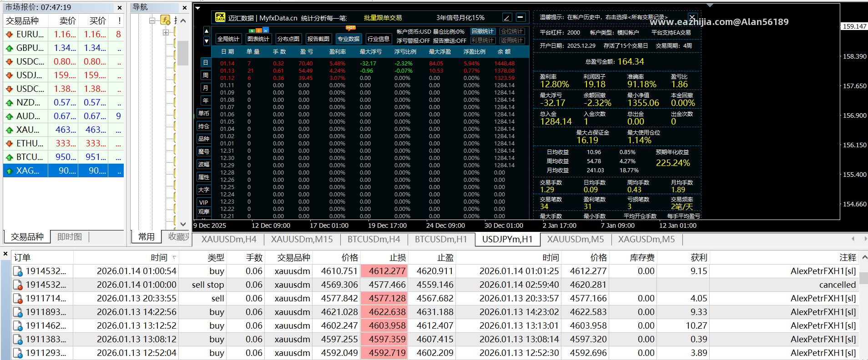The width and height of the screenshot is (868, 360).
Task: Click the arrow icon beside USDJ symbol
Action: click(x=9, y=75)
